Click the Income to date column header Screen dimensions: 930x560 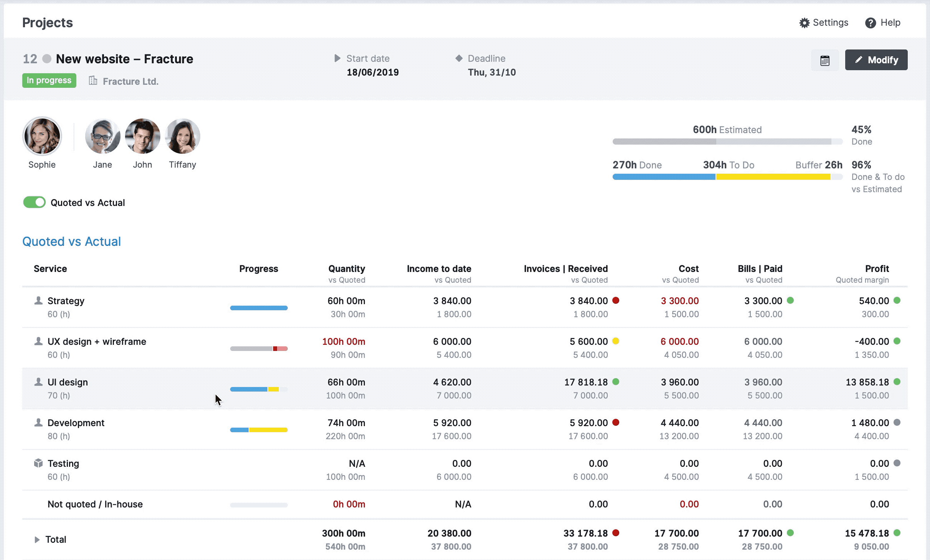439,268
